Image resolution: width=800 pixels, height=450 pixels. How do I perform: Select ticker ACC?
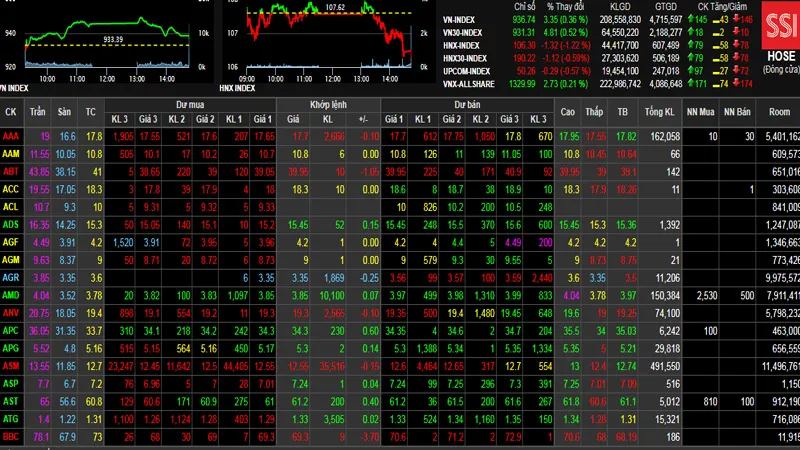tap(11, 189)
